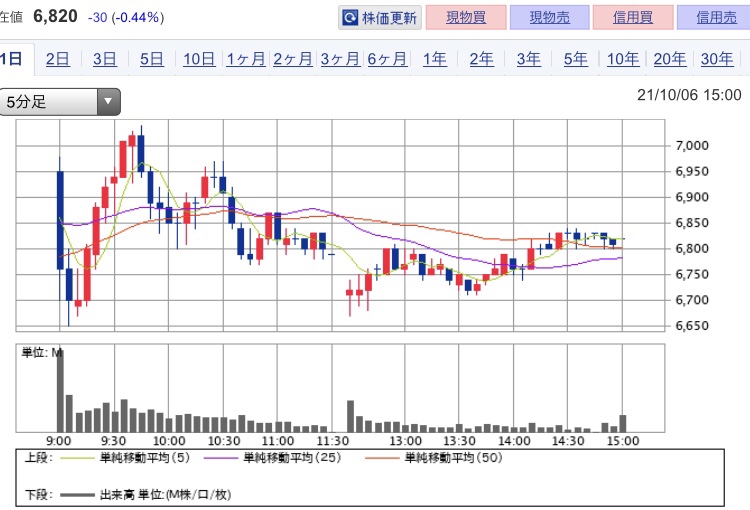Open the 信用買 order link
This screenshot has width=750, height=510.
pos(633,18)
